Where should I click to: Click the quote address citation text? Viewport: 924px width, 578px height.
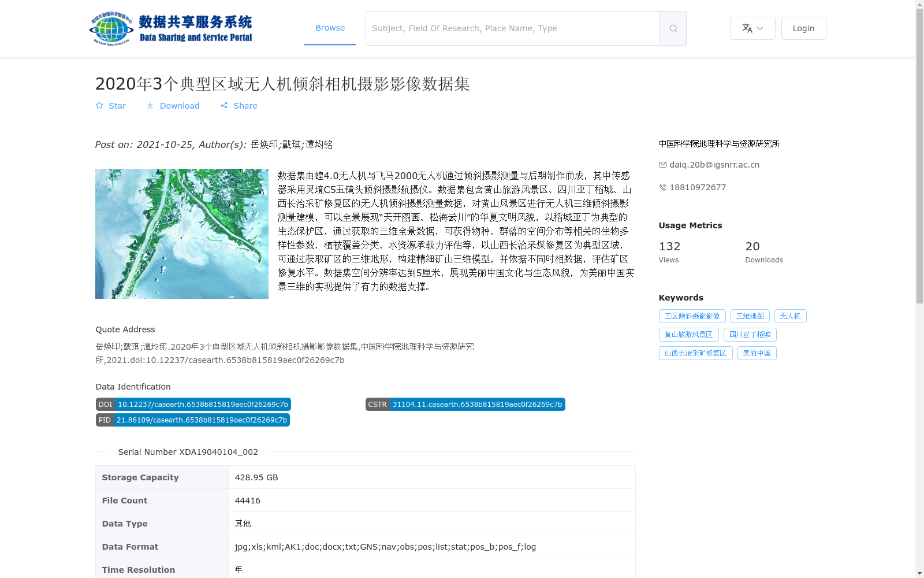(x=285, y=353)
